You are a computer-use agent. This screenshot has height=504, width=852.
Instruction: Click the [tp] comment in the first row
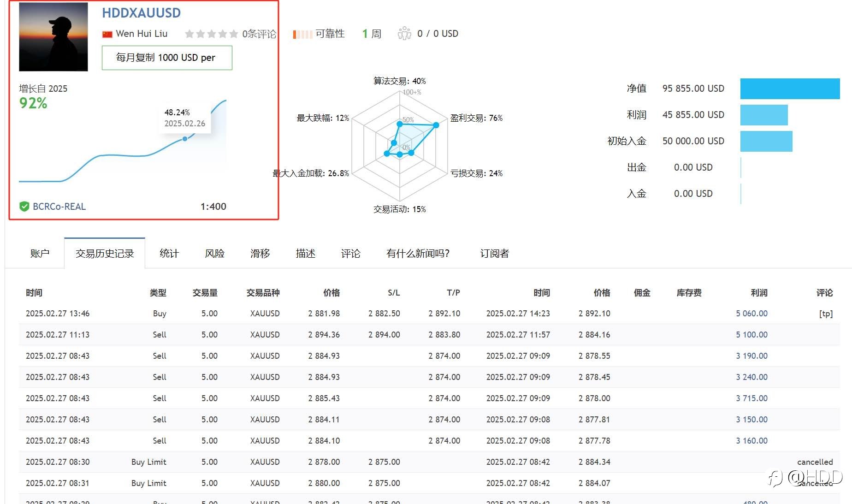[x=826, y=314]
